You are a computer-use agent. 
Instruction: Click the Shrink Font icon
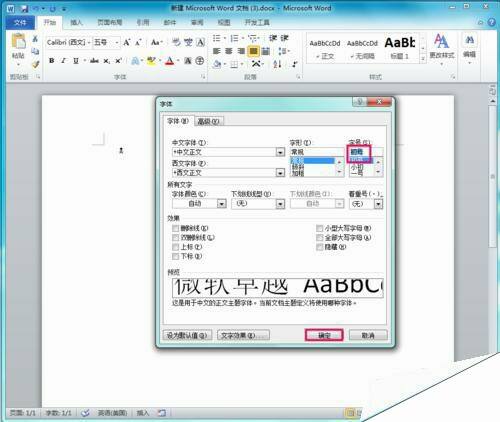point(138,42)
